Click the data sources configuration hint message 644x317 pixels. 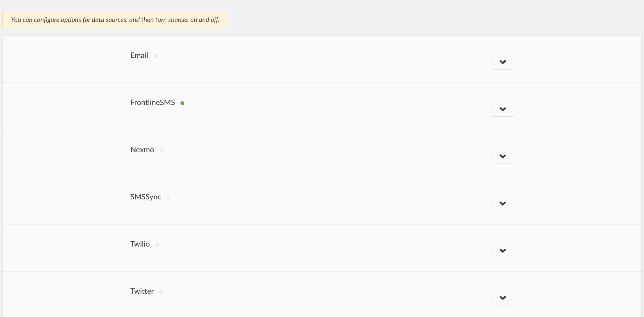click(115, 20)
